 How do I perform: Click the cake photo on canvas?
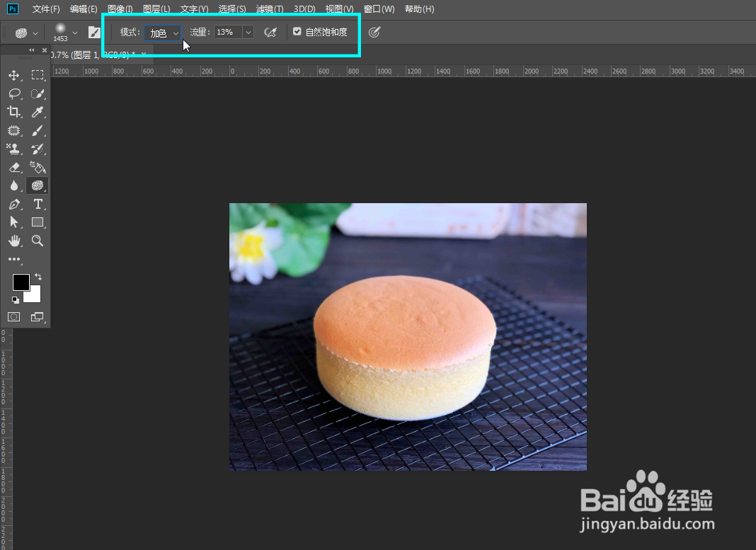pyautogui.click(x=408, y=336)
